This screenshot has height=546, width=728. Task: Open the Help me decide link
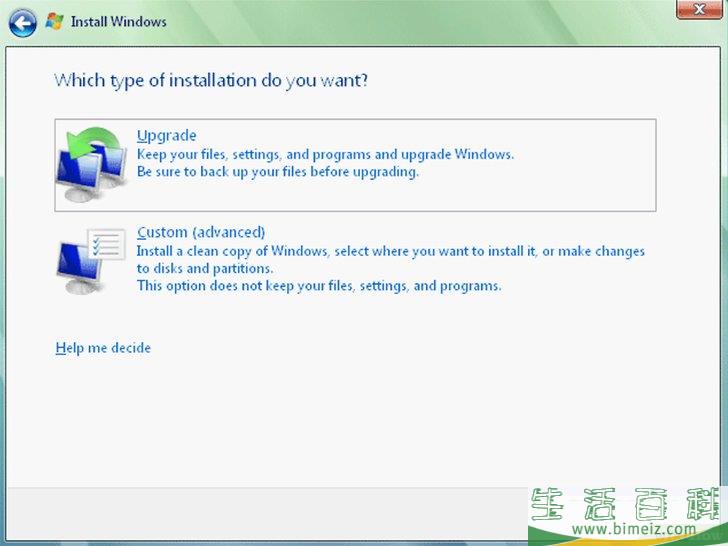(103, 348)
